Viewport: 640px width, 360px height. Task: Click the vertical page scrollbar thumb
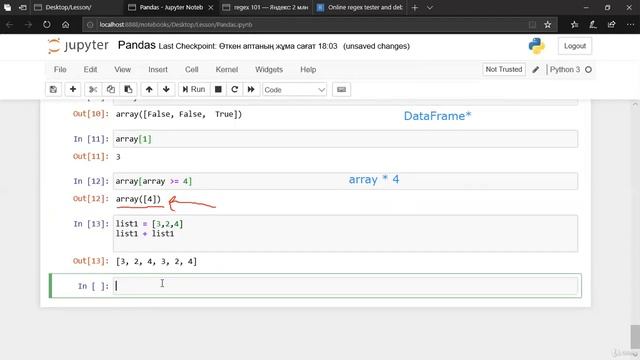click(x=635, y=336)
